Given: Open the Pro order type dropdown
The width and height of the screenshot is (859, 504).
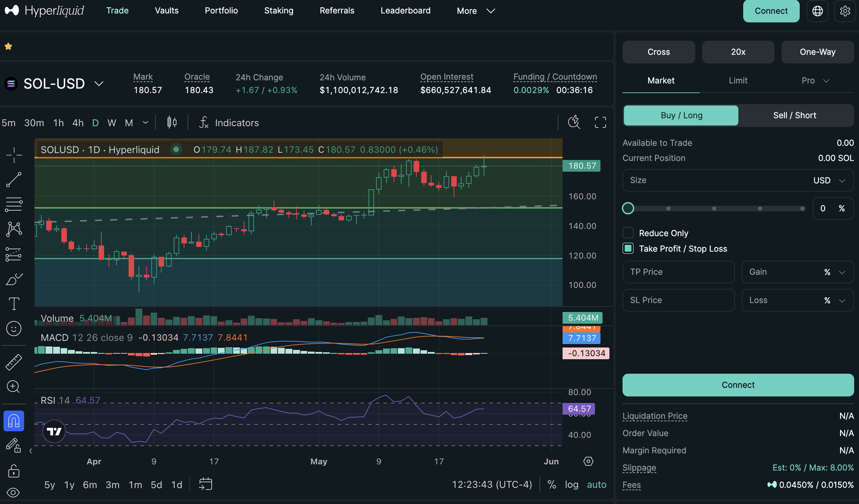Looking at the screenshot, I should [815, 81].
